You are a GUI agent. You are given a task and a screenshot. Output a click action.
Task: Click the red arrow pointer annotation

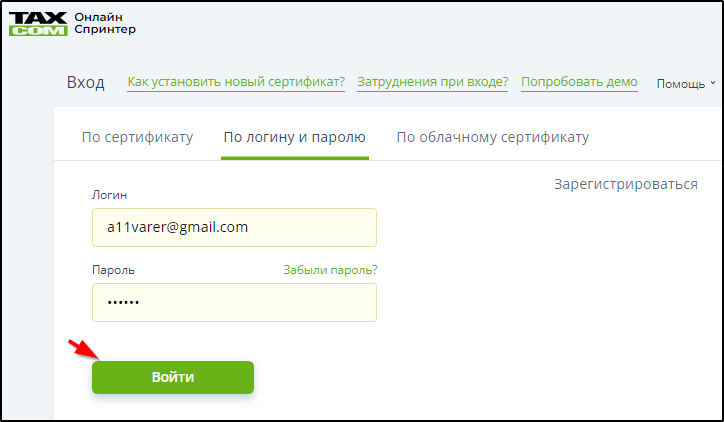click(x=82, y=348)
